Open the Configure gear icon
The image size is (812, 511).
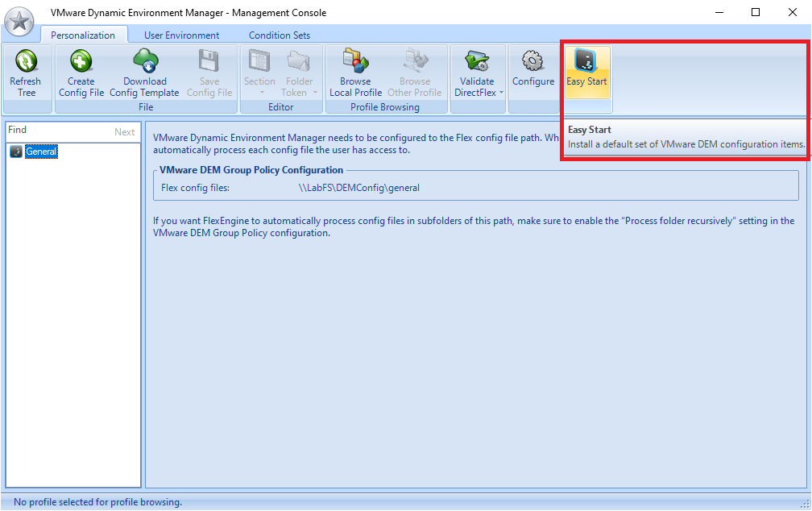(x=532, y=62)
